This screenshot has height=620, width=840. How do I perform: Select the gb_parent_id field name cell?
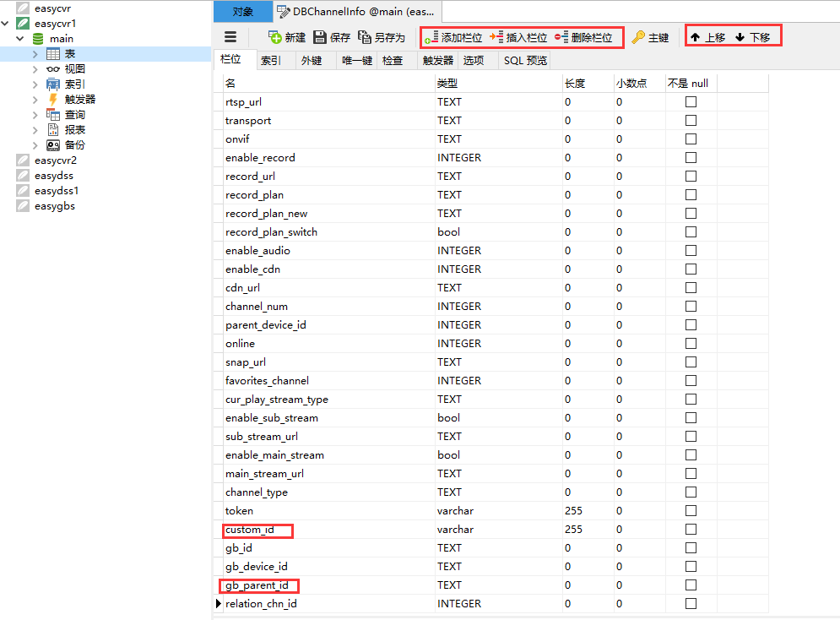click(x=329, y=585)
